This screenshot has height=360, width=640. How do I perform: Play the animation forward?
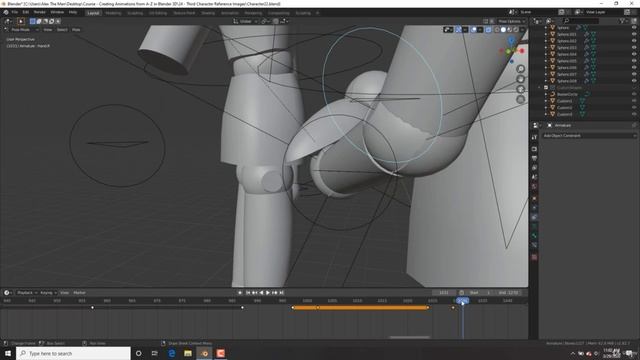(x=268, y=293)
